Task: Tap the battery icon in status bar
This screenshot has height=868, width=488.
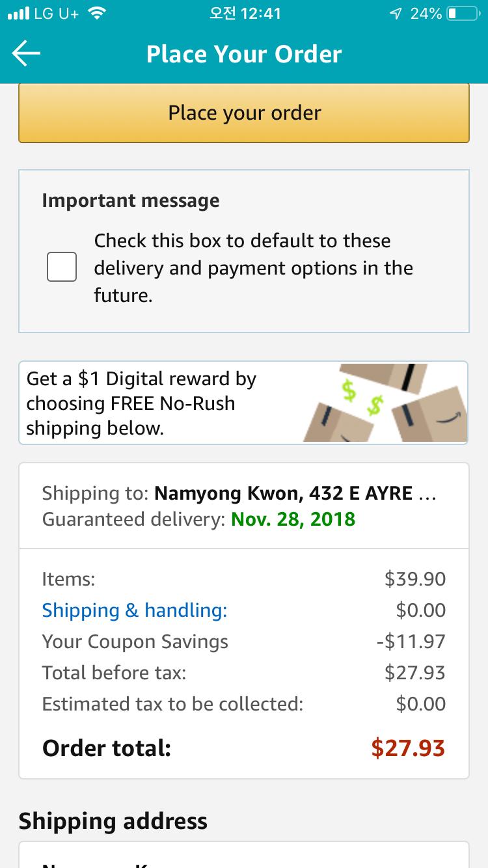Action: click(462, 14)
